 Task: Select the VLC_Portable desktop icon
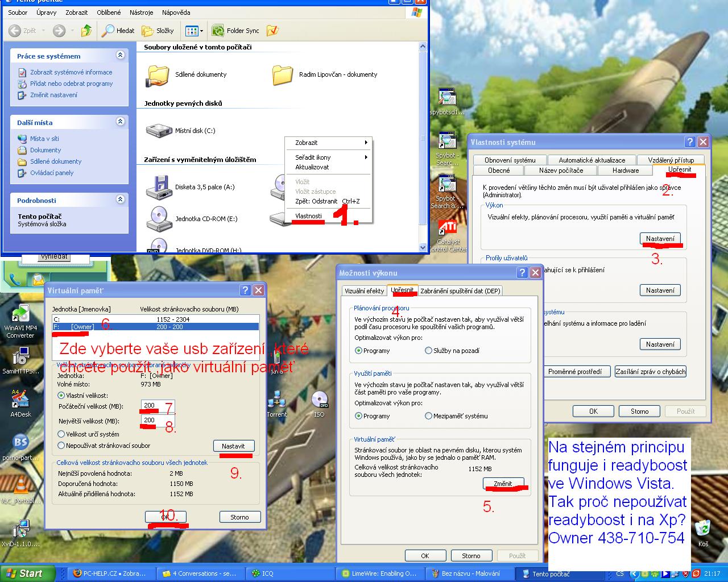(20, 490)
